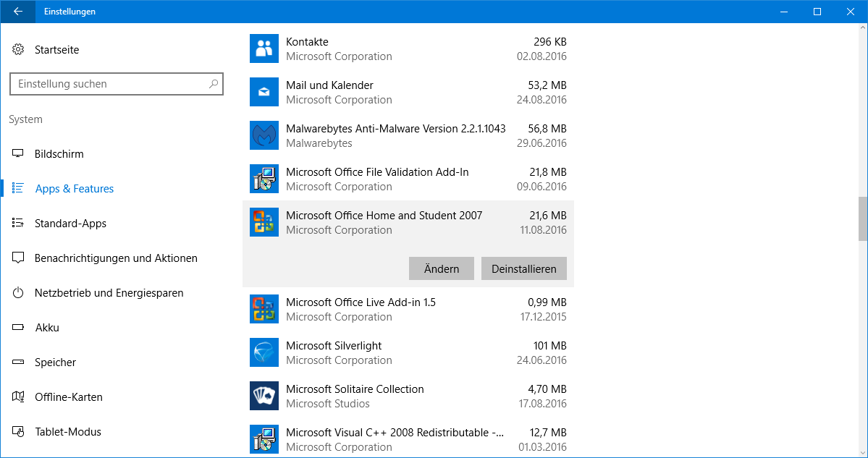Image resolution: width=868 pixels, height=458 pixels.
Task: Open the Akku settings page
Action: [47, 328]
